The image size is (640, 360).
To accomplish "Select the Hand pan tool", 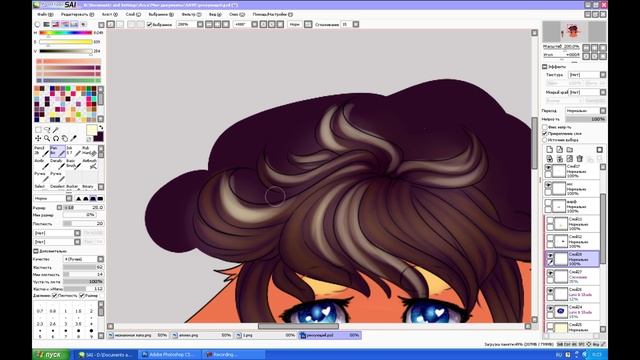I will 64,138.
